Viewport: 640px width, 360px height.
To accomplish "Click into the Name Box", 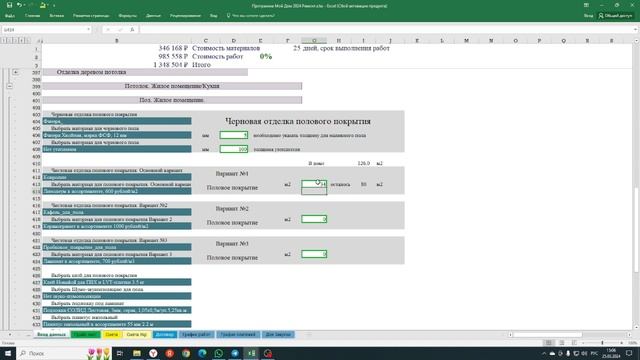I will click(43, 29).
